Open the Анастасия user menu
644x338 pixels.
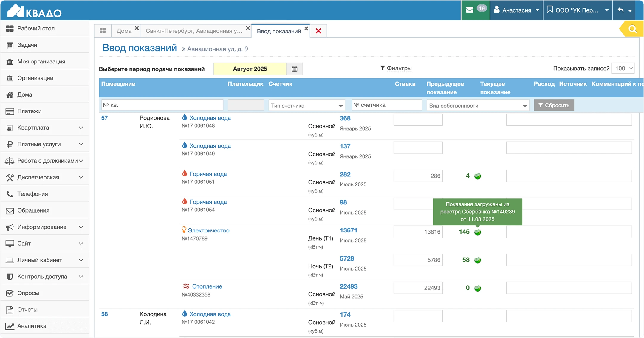point(516,10)
